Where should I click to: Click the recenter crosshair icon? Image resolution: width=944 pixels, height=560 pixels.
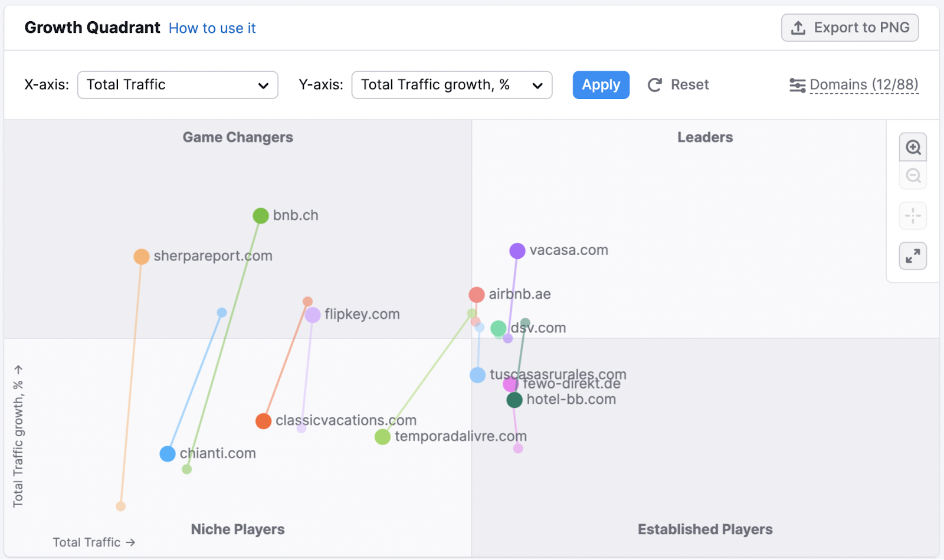click(x=913, y=216)
